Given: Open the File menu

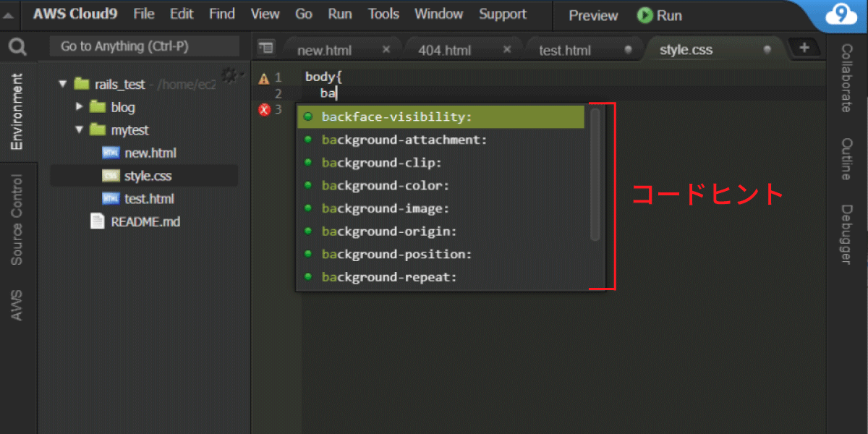Looking at the screenshot, I should coord(144,14).
